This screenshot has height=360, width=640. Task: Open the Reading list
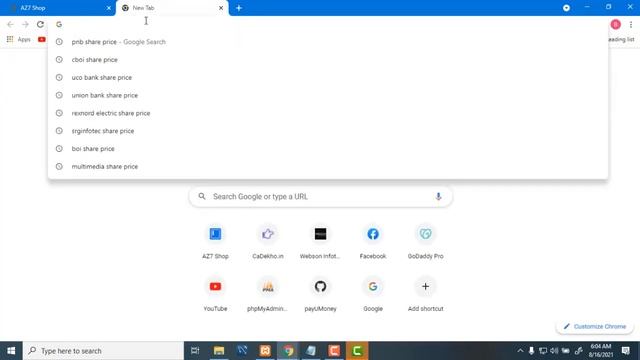click(621, 39)
